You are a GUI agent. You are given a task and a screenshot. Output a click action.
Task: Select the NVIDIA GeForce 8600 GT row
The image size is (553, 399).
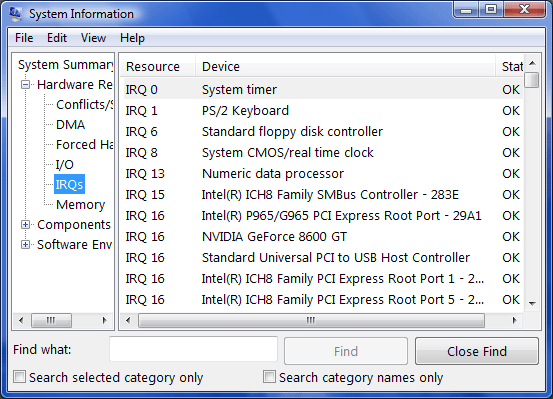click(322, 237)
